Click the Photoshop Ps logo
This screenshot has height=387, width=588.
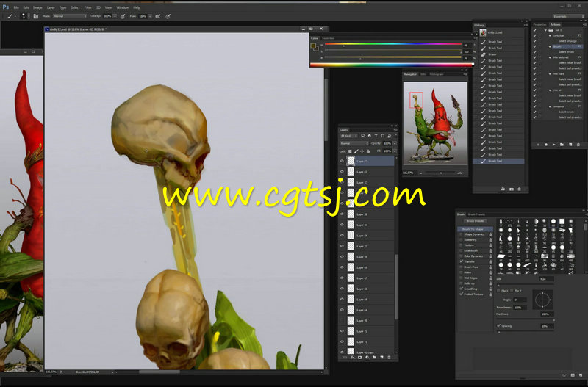[6, 7]
